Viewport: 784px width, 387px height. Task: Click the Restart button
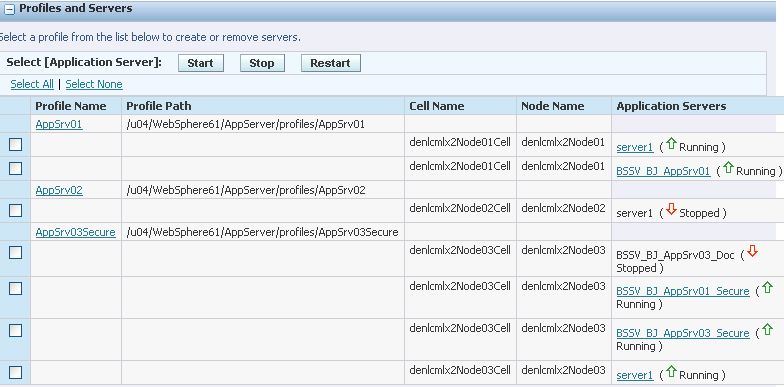[x=330, y=63]
